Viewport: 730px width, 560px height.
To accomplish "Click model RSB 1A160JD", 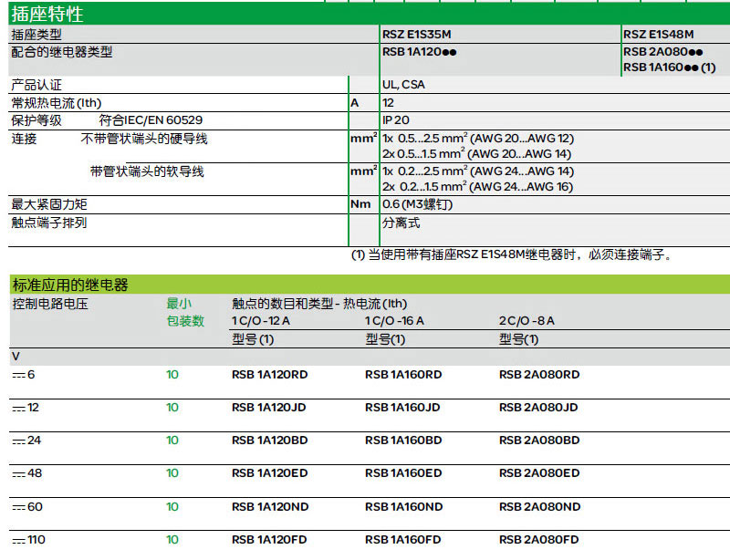I will (x=402, y=408).
